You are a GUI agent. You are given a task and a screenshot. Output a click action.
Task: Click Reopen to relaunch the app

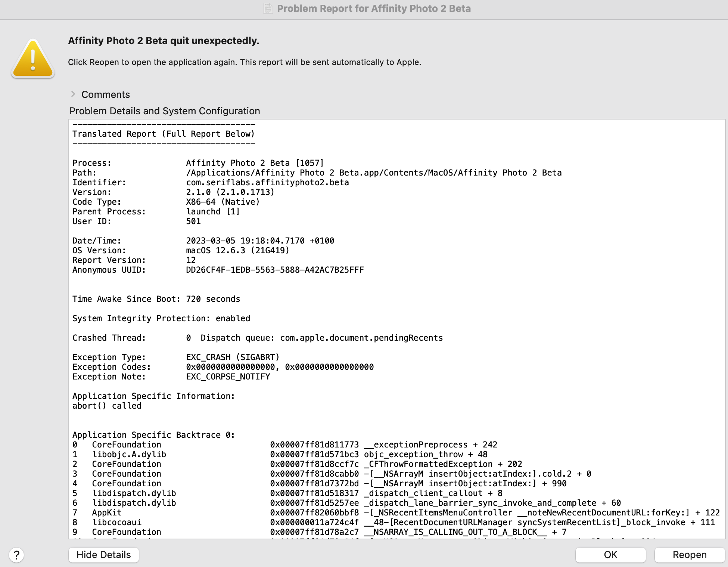689,555
